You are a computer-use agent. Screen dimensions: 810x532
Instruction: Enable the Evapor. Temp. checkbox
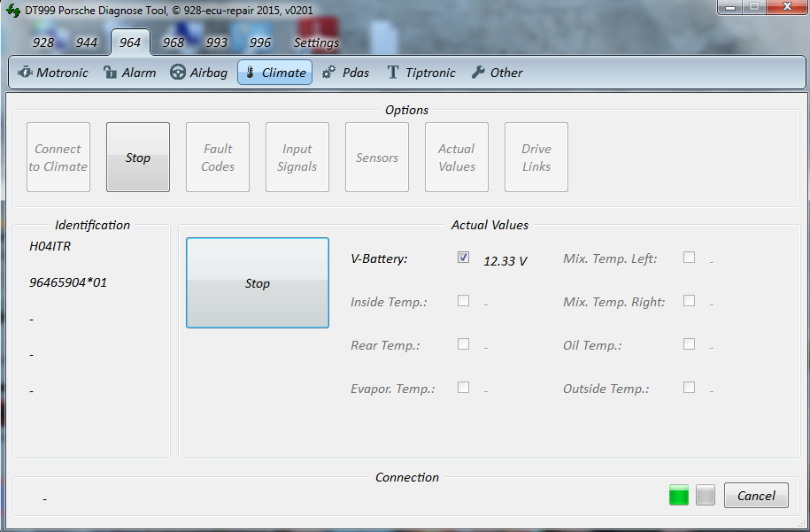[463, 388]
